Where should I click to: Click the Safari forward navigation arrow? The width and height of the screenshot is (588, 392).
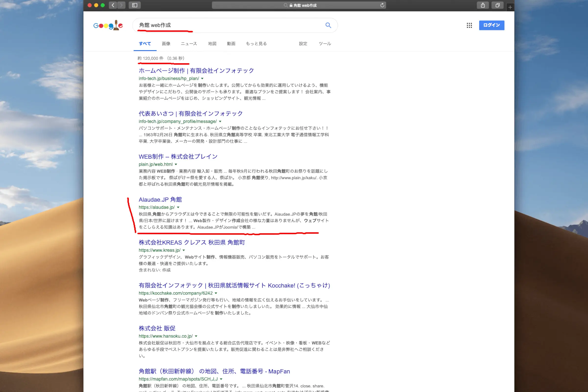point(122,5)
